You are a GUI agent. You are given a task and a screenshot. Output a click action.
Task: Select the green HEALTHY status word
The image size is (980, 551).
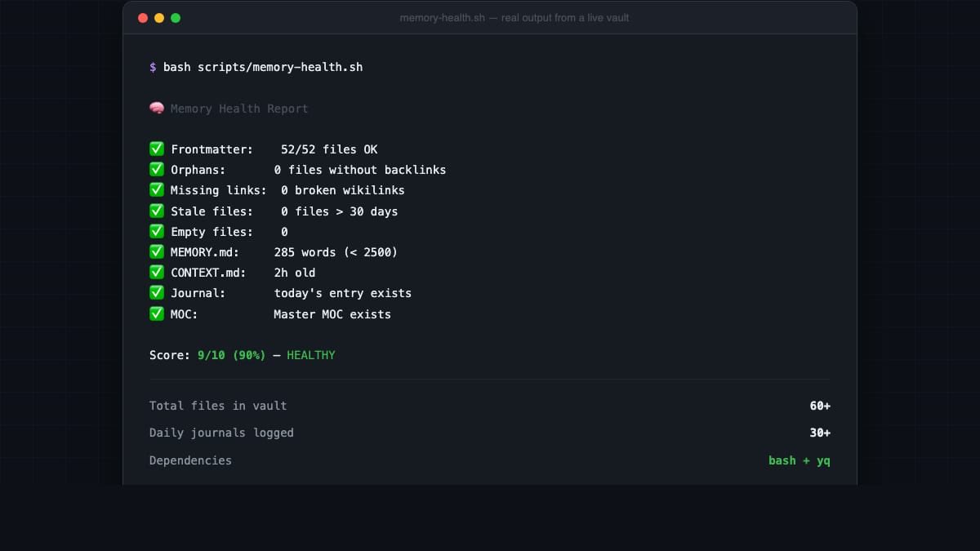click(311, 355)
